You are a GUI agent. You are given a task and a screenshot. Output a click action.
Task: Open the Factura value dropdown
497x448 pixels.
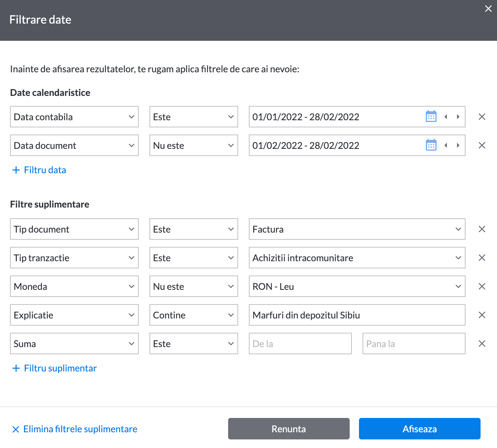pos(357,229)
